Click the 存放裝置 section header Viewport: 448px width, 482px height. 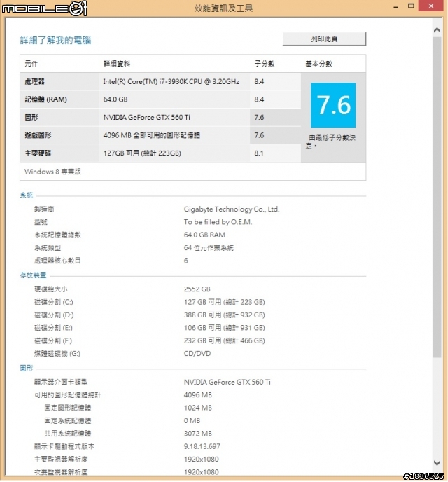[33, 275]
